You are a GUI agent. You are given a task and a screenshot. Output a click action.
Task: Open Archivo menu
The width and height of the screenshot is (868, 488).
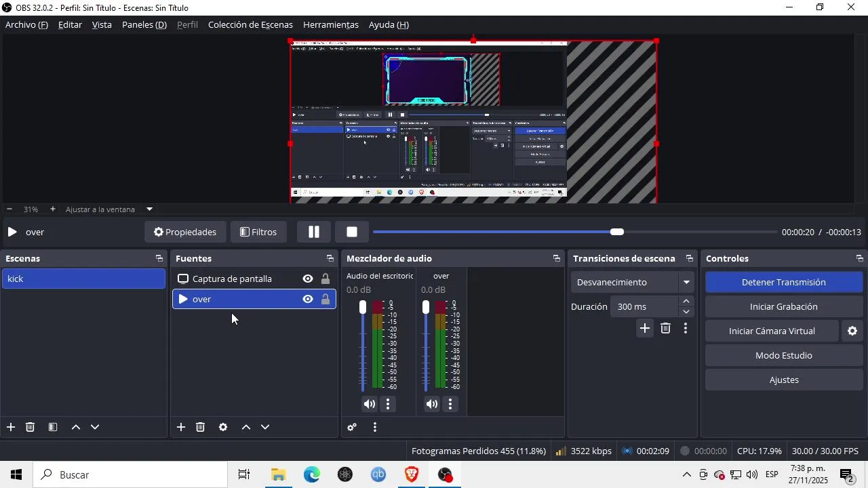click(26, 24)
